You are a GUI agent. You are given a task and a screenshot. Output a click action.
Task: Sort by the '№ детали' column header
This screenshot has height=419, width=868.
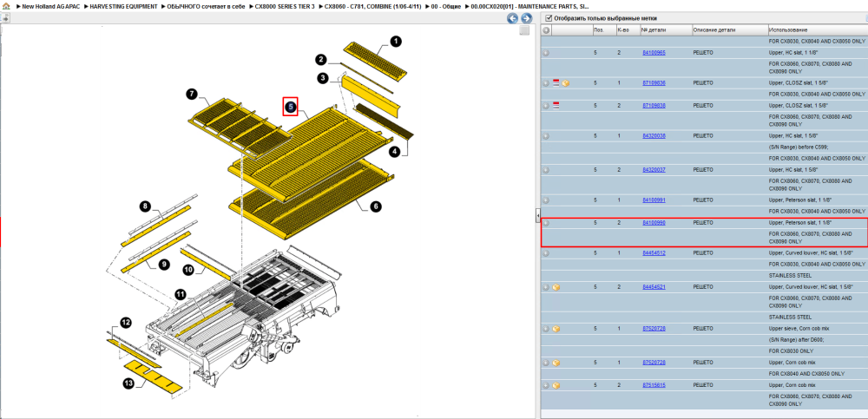[x=666, y=29]
